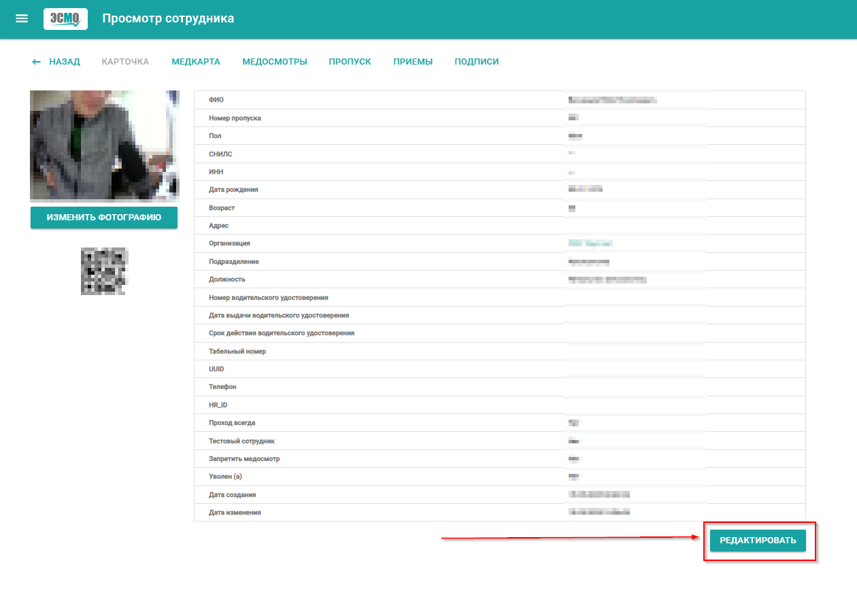Click the СНИЛС label
This screenshot has height=616, width=857.
tap(220, 154)
